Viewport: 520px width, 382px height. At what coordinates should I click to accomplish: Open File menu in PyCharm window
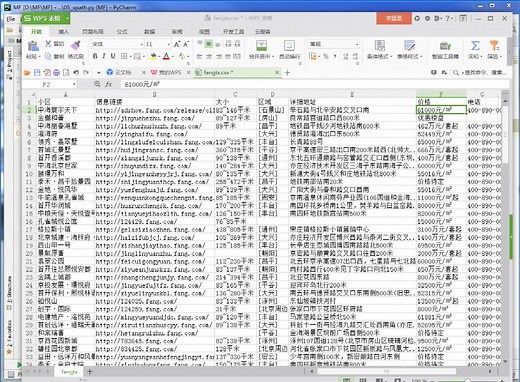[11, 19]
